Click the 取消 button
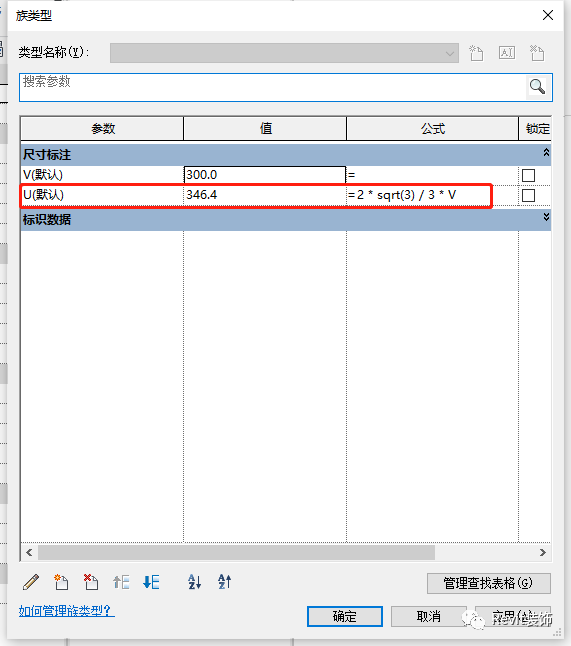This screenshot has height=646, width=571. click(x=428, y=616)
